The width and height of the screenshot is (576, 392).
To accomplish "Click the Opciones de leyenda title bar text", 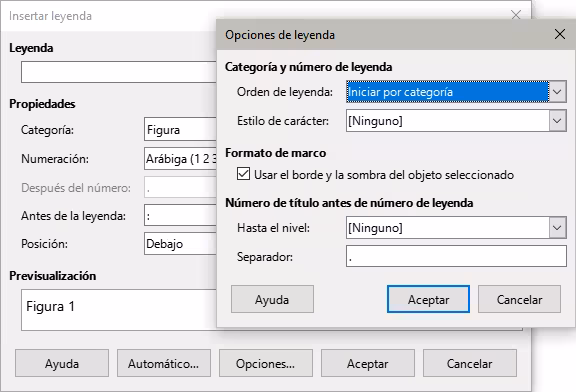I will click(x=280, y=35).
